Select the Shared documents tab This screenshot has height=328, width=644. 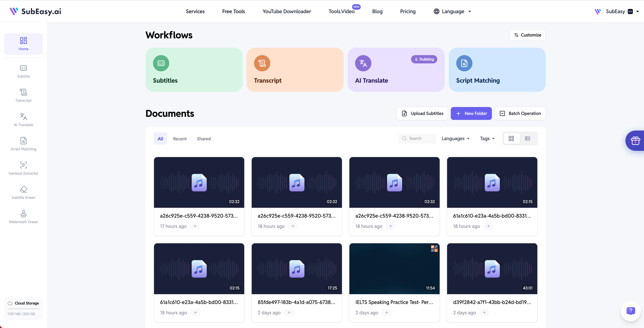(204, 139)
